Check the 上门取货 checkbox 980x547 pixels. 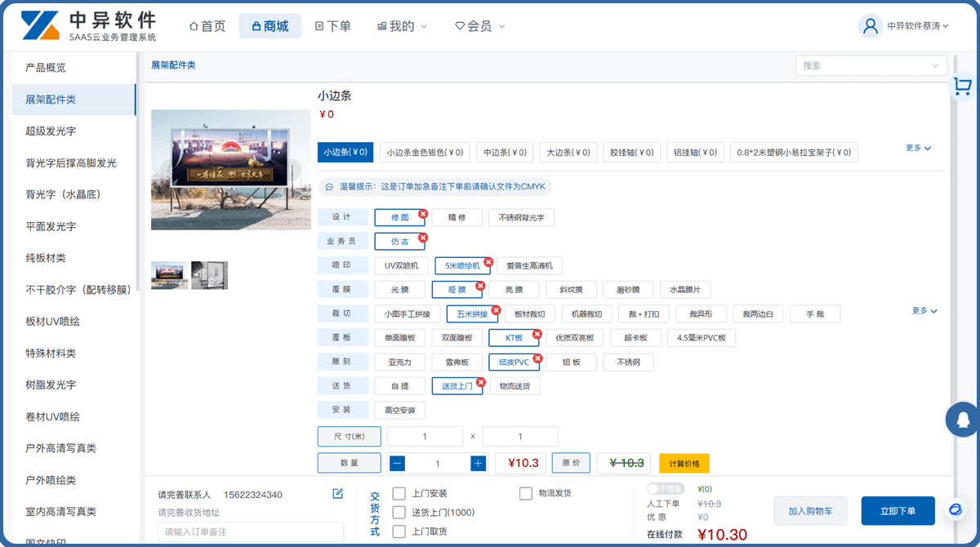[x=399, y=531]
